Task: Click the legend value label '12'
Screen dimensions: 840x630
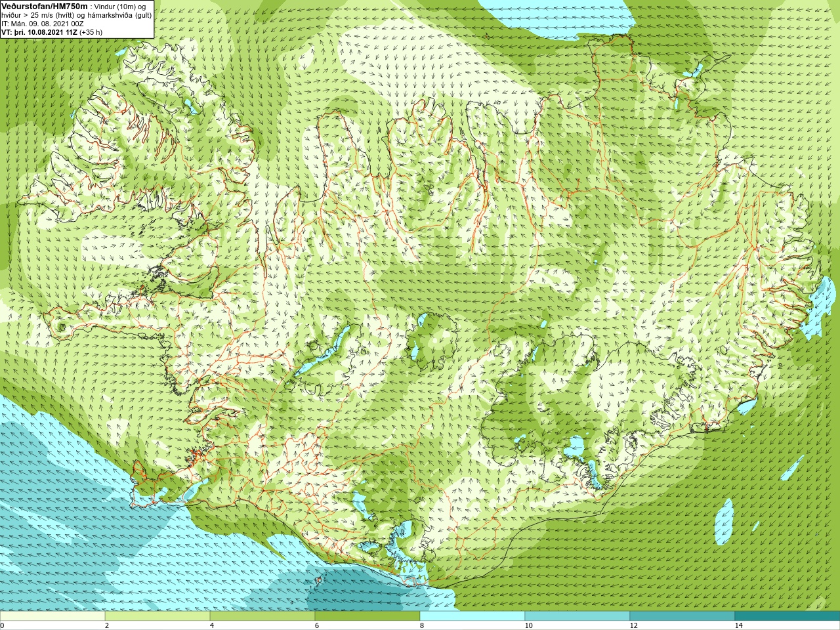Action: [633, 625]
